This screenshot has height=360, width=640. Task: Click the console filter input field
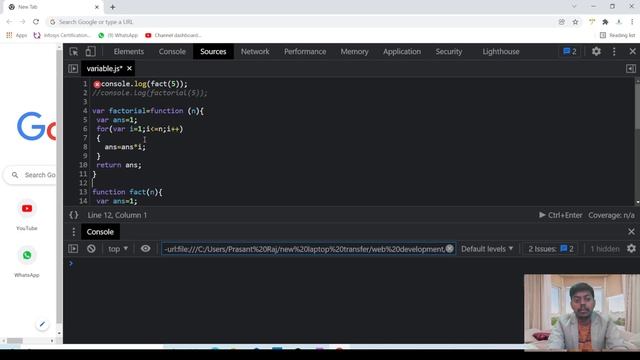[x=303, y=249]
